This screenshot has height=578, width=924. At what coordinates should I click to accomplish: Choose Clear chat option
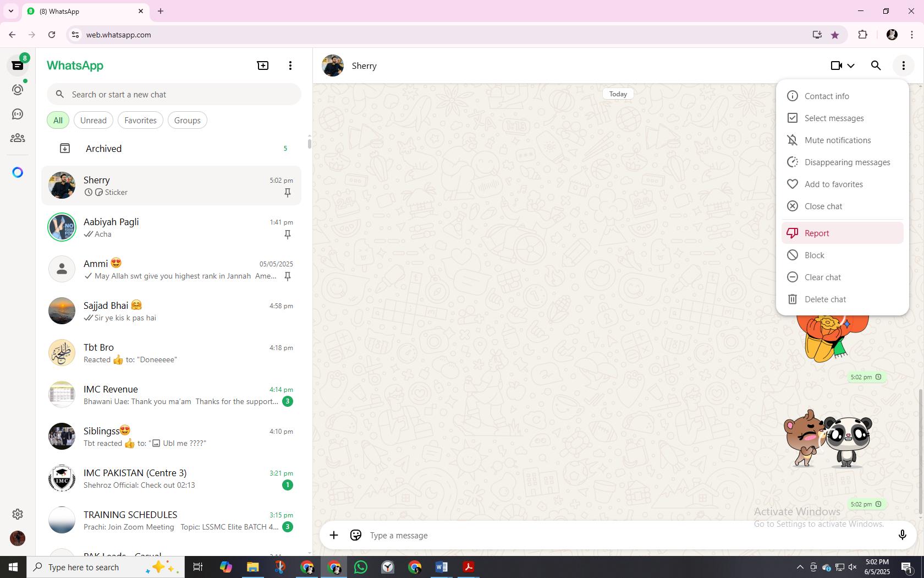point(842,277)
